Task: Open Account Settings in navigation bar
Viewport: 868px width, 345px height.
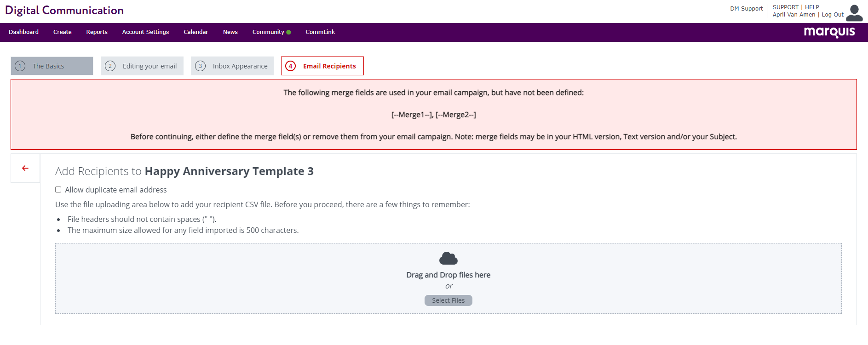Action: pos(145,32)
